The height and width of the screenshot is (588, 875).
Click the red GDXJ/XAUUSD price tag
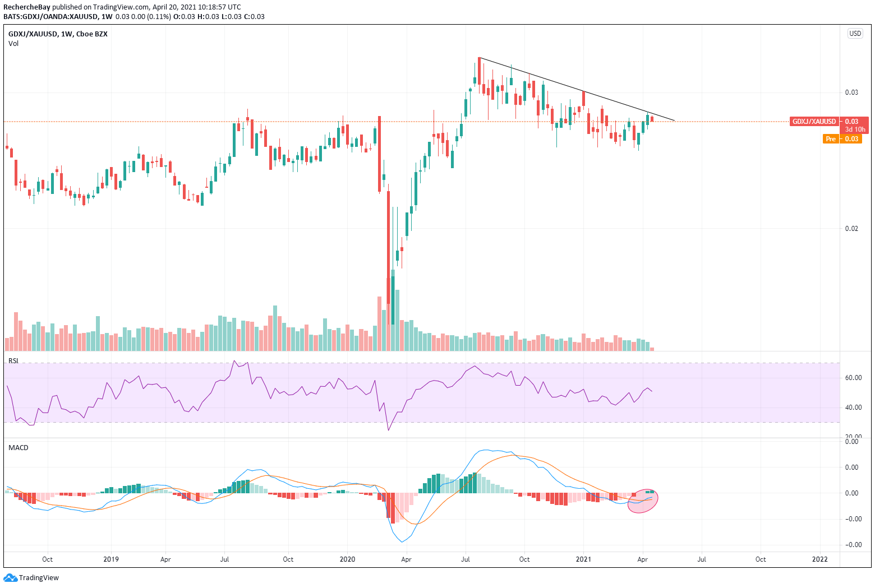pyautogui.click(x=814, y=122)
